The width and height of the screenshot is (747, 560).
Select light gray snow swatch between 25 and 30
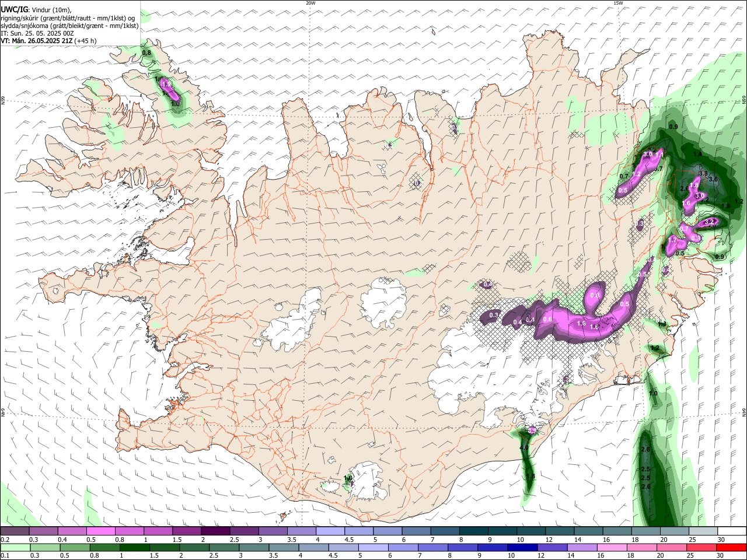[x=703, y=531]
